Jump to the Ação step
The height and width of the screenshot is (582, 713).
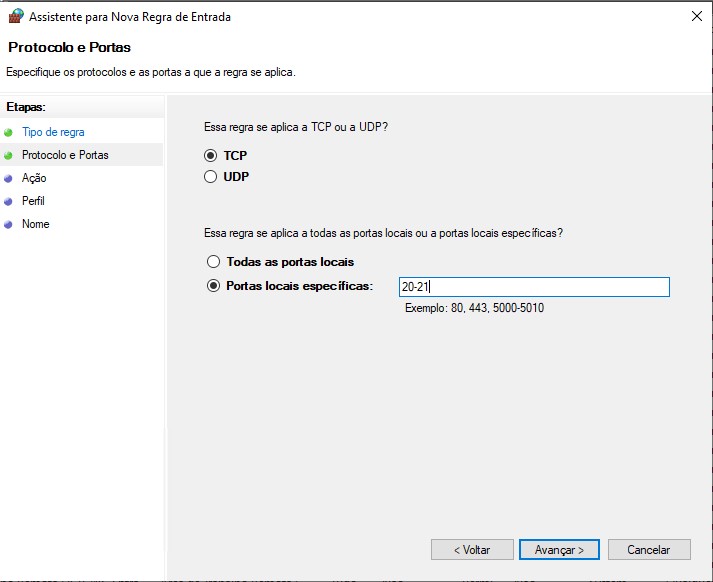click(x=34, y=178)
